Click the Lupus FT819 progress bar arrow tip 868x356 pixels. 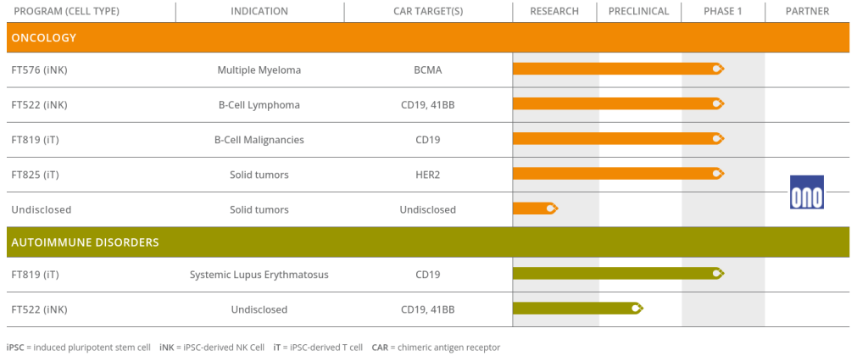point(719,274)
